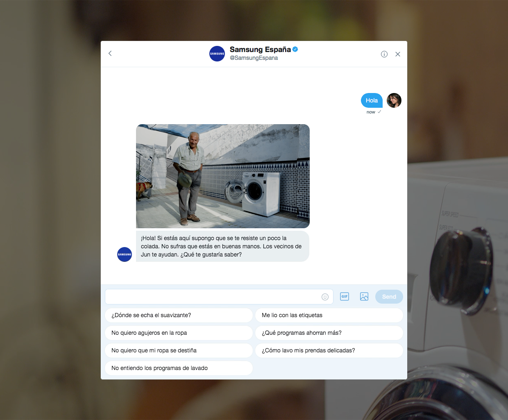
Task: Select 'No quiero agujeros en la ropa'
Action: click(179, 333)
